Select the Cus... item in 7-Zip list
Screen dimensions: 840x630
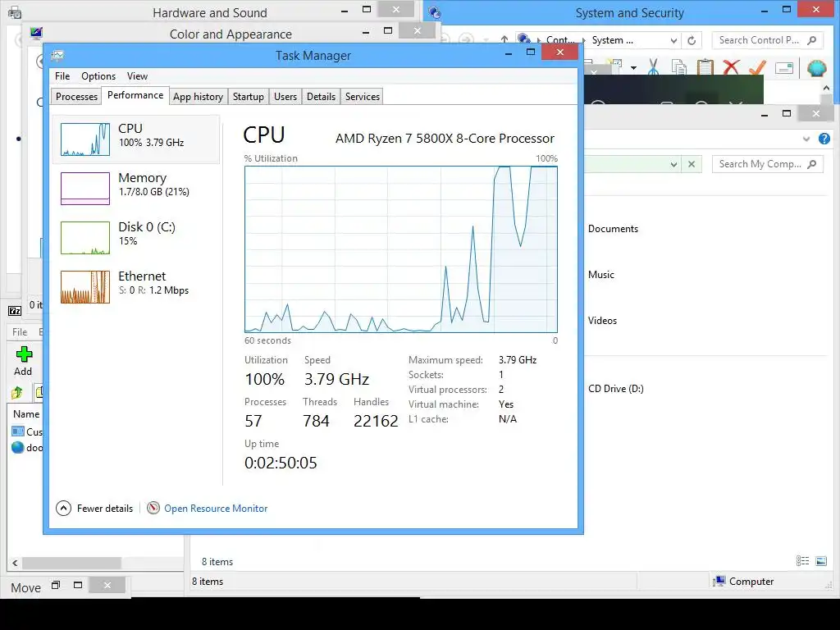(26, 431)
